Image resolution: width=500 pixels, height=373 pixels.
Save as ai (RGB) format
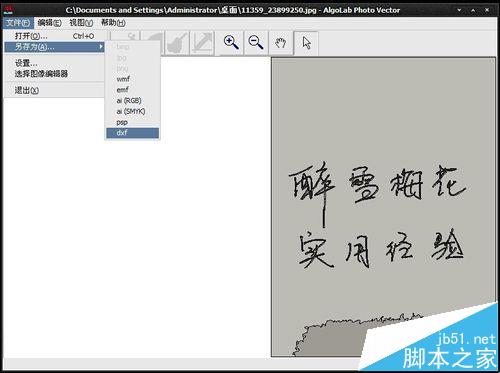[133, 100]
